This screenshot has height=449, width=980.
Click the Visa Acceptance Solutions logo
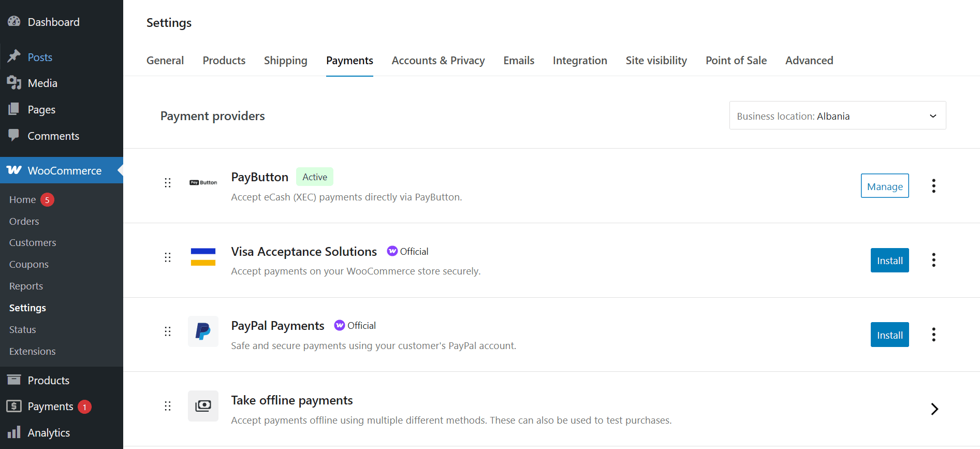203,257
